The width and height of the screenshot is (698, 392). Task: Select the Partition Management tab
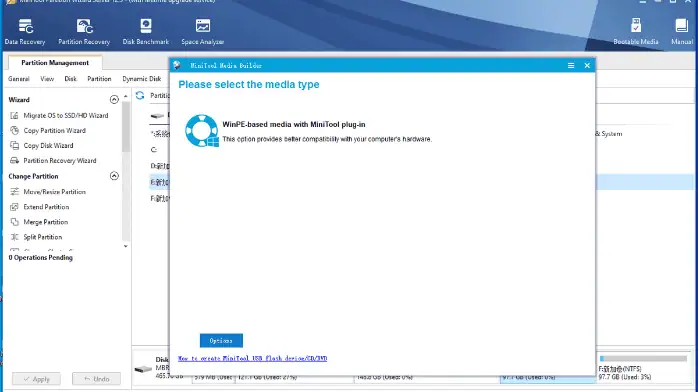pyautogui.click(x=55, y=63)
